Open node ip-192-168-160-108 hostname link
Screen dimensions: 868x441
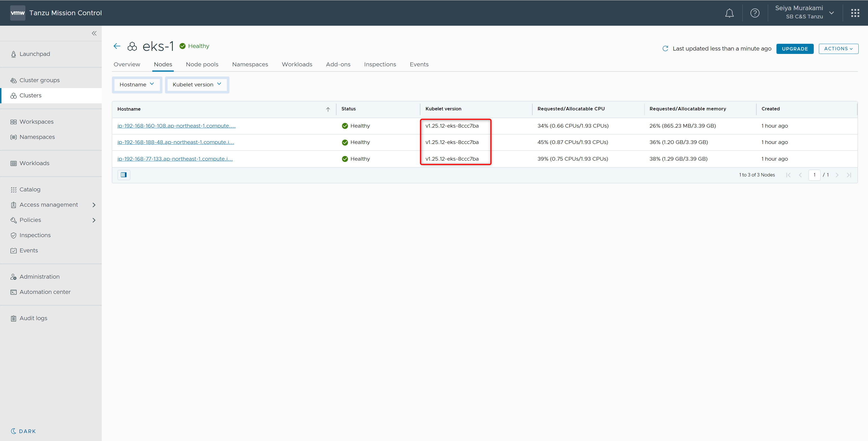click(x=176, y=126)
